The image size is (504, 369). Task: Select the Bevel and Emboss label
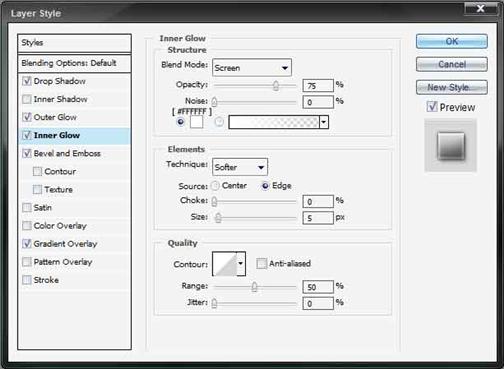pos(67,153)
